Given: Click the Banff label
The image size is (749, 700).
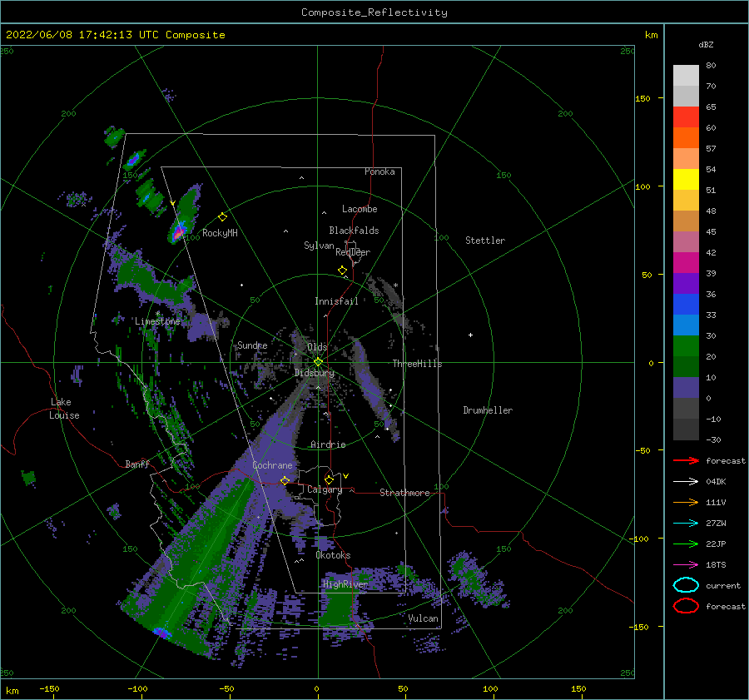Looking at the screenshot, I should [x=137, y=464].
